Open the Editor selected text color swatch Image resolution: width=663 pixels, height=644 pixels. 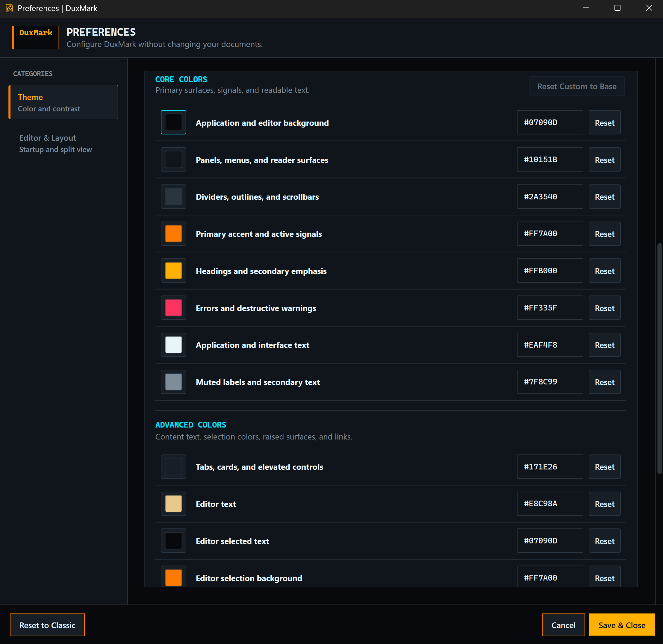[173, 541]
